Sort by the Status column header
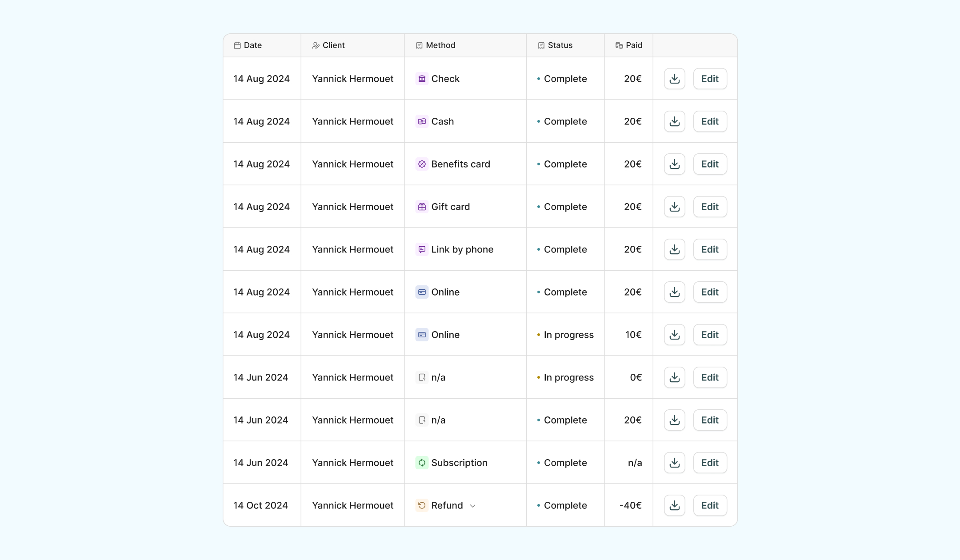960x560 pixels. (560, 45)
